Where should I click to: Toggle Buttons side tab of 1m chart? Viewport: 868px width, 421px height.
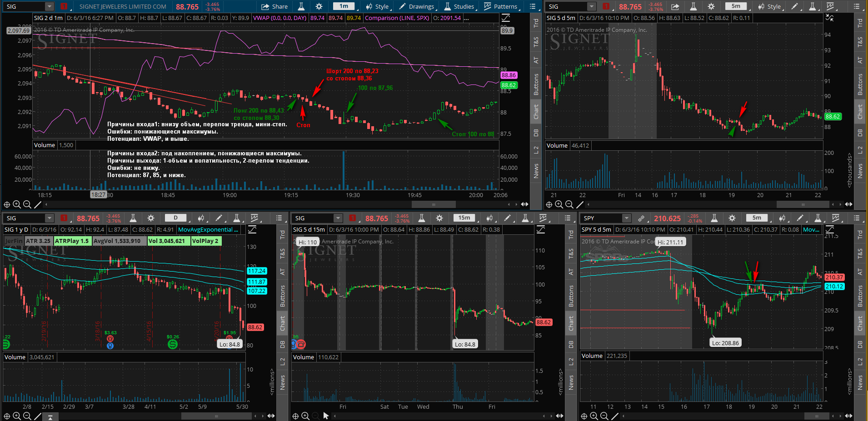(x=536, y=84)
